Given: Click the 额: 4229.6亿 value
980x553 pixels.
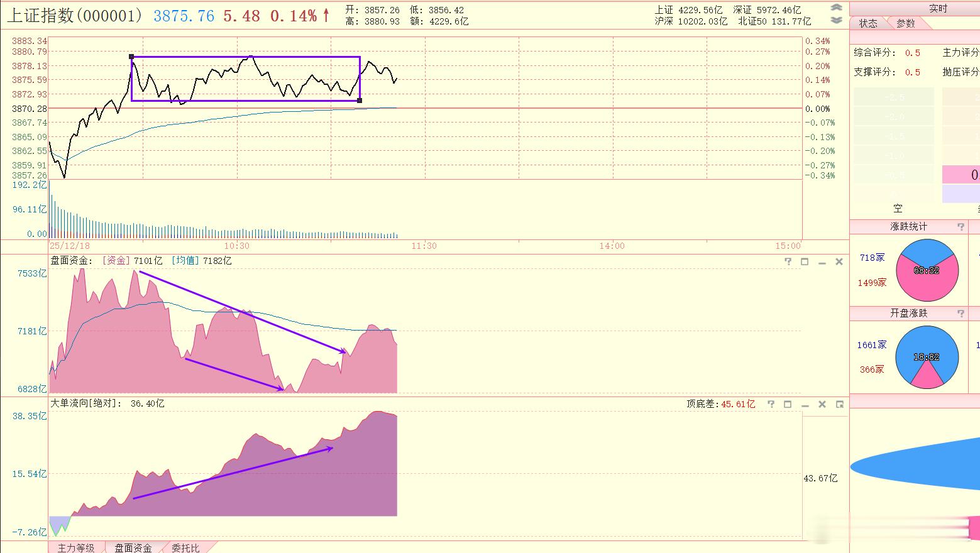Looking at the screenshot, I should 439,21.
